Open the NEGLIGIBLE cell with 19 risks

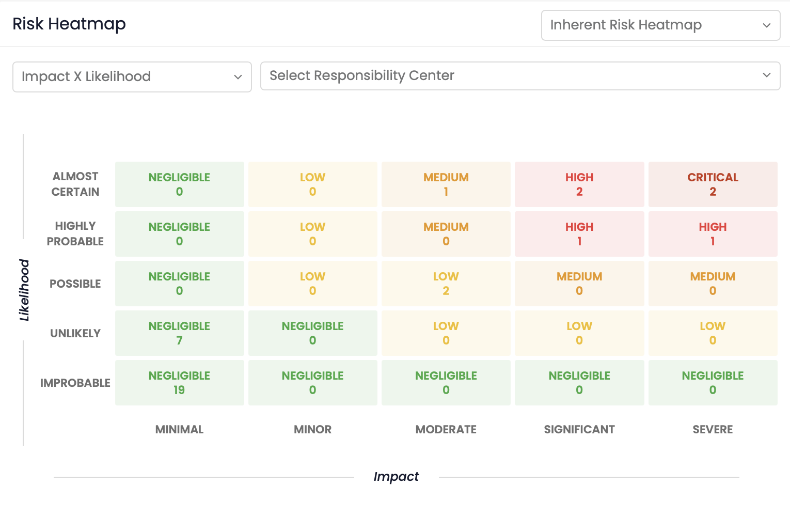pyautogui.click(x=179, y=383)
